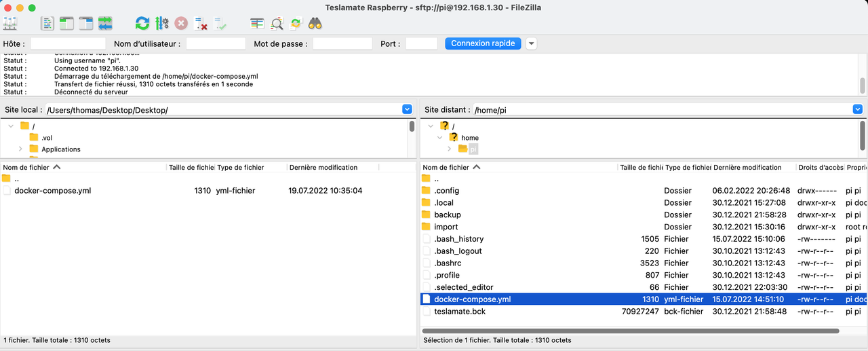The width and height of the screenshot is (868, 351).
Task: Click the local Applications folder icon
Action: point(34,149)
